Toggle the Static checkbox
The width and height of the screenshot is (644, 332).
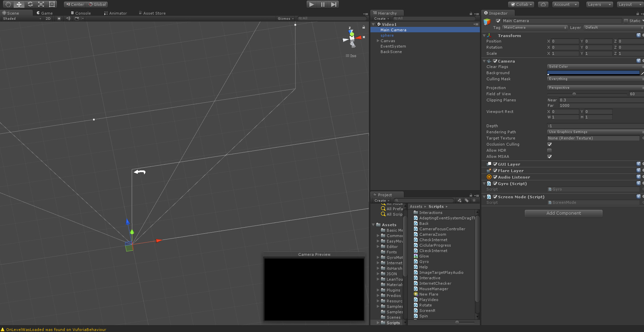point(626,21)
